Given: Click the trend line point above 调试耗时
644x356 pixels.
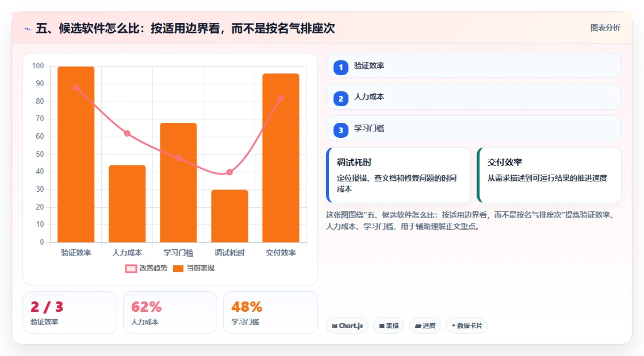Looking at the screenshot, I should [x=229, y=172].
